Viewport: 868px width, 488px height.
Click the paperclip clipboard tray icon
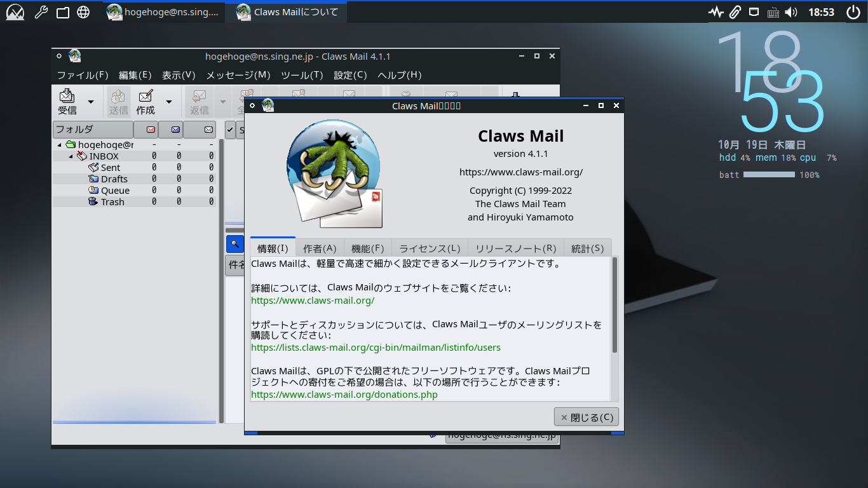735,12
